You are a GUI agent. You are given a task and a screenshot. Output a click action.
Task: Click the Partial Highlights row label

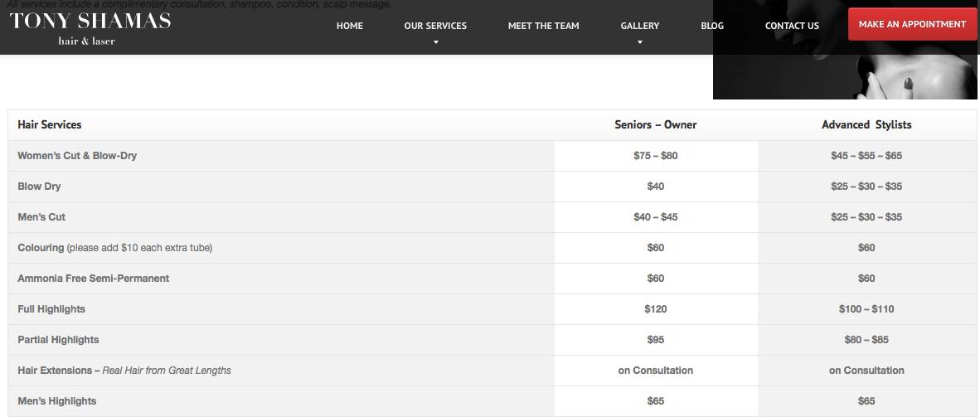[58, 339]
